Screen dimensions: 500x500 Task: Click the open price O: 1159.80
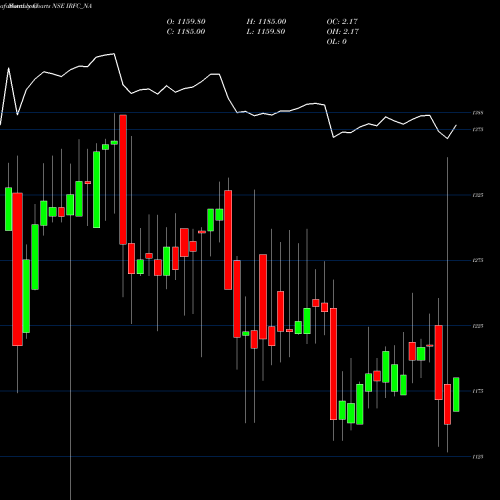pyautogui.click(x=186, y=22)
